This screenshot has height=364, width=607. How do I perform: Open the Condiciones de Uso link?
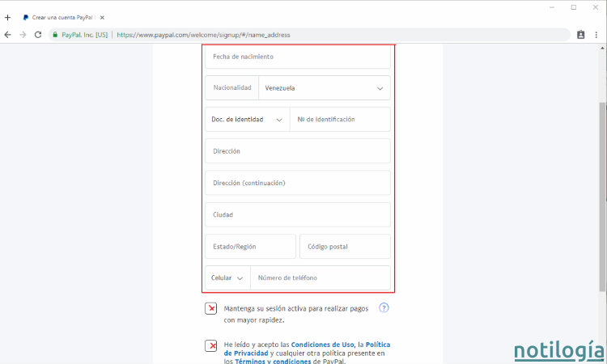(322, 345)
